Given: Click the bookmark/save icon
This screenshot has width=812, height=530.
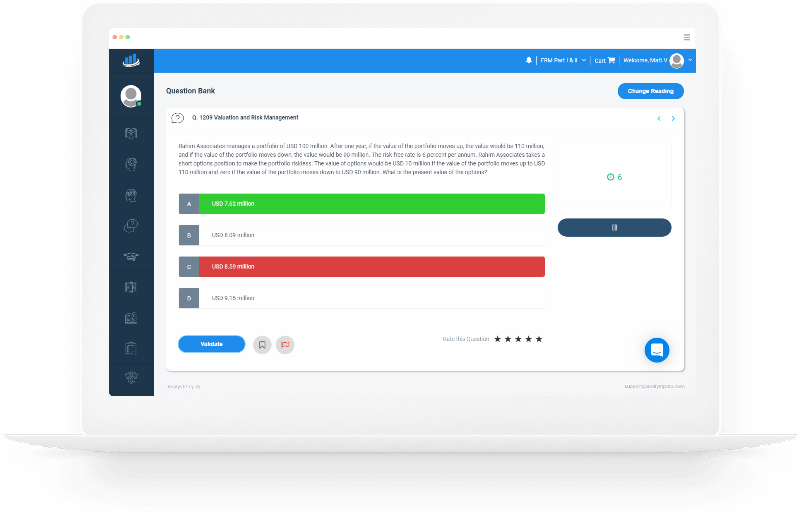Looking at the screenshot, I should click(x=262, y=344).
